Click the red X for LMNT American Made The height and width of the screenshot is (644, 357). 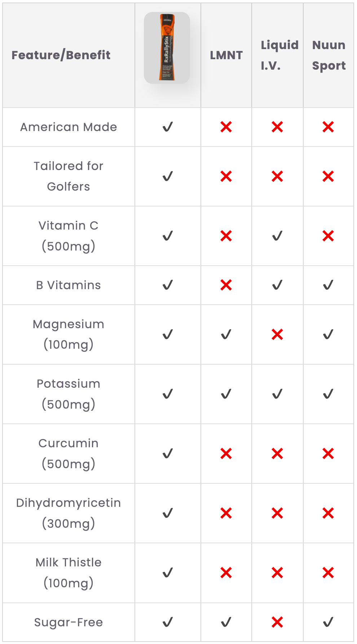pyautogui.click(x=226, y=127)
